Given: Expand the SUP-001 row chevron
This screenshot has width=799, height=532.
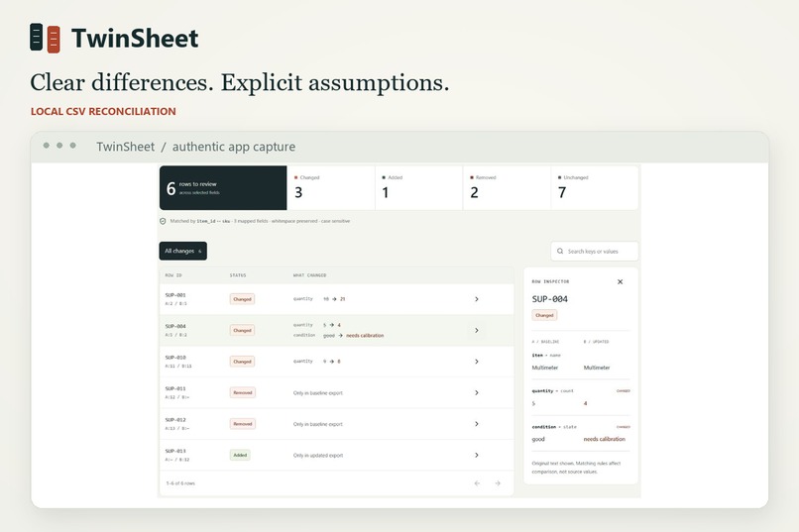Looking at the screenshot, I should [477, 299].
